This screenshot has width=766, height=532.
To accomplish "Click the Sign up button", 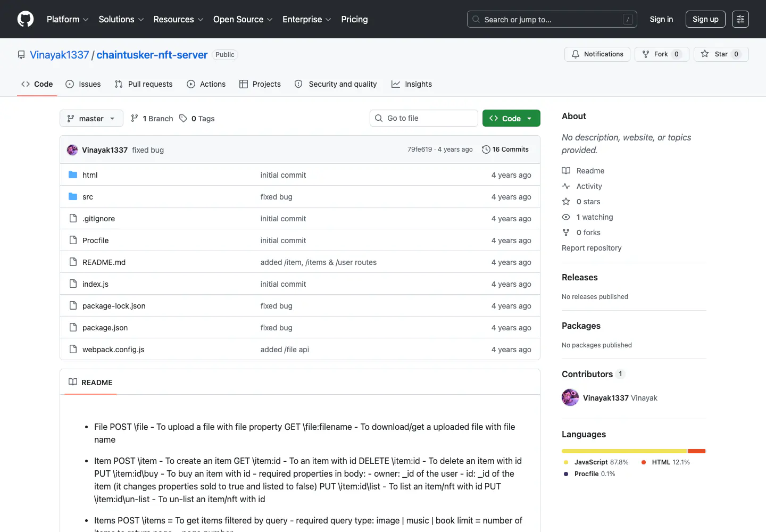I will (705, 19).
